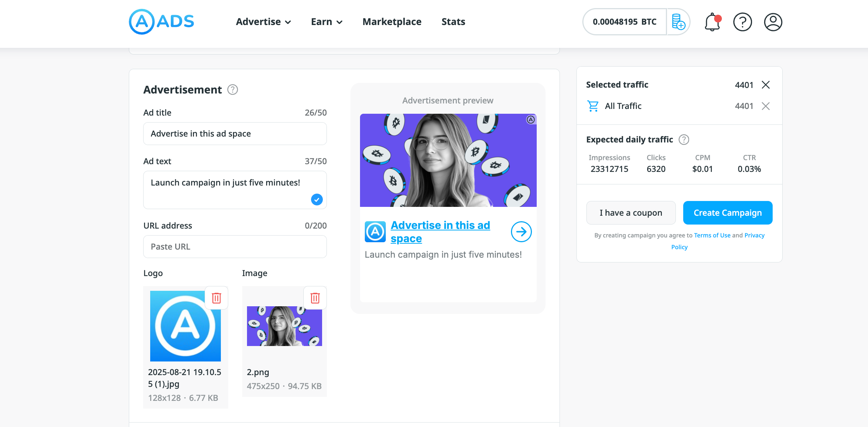Click the Create Campaign button
Image resolution: width=868 pixels, height=427 pixels.
727,213
